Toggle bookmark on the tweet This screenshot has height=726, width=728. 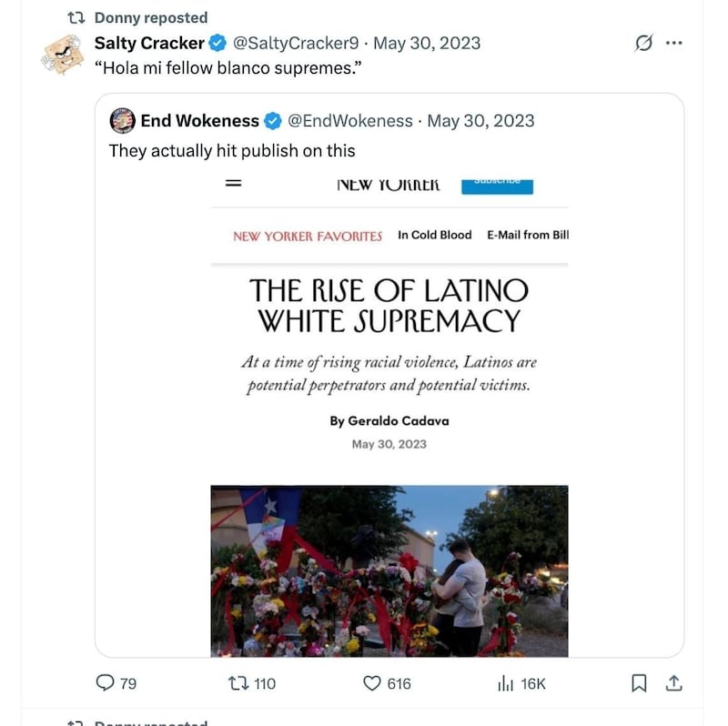click(x=639, y=682)
